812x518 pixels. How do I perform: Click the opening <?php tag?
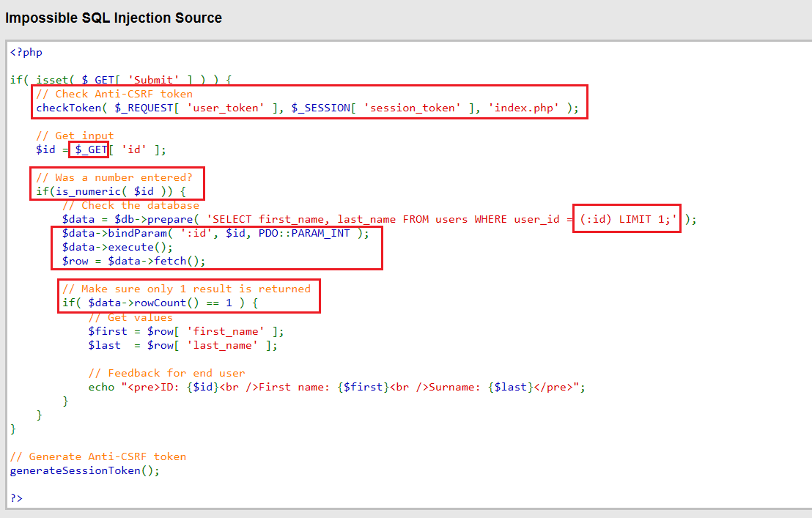(26, 52)
